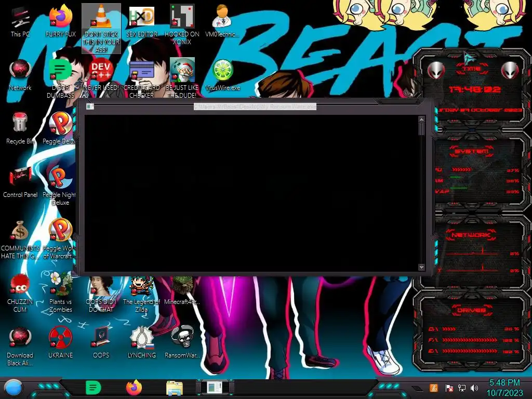This screenshot has width=532, height=399.
Task: Click the TIME widget header label
Action: pos(472,69)
